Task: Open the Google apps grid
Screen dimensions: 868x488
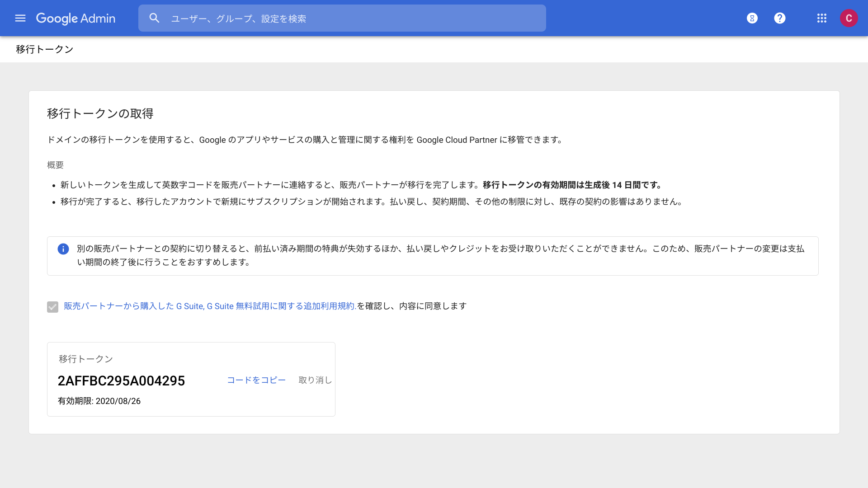Action: tap(822, 18)
